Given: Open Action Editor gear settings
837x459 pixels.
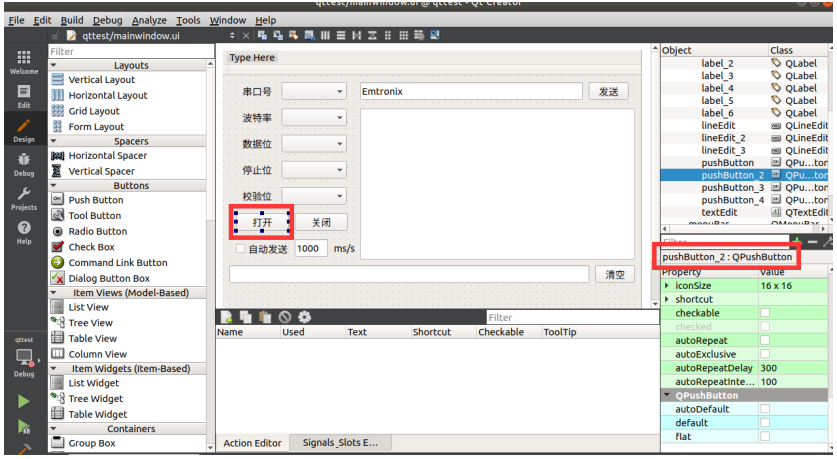Looking at the screenshot, I should pyautogui.click(x=304, y=317).
